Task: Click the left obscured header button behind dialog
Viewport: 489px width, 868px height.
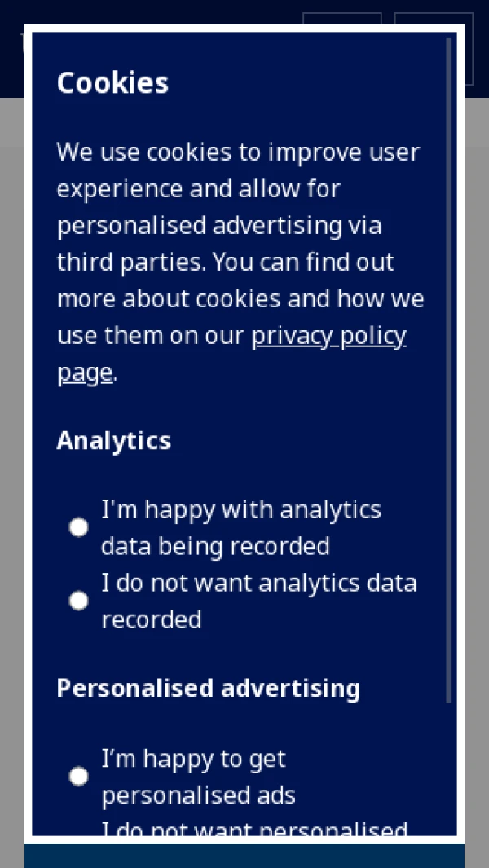Action: pos(341,18)
